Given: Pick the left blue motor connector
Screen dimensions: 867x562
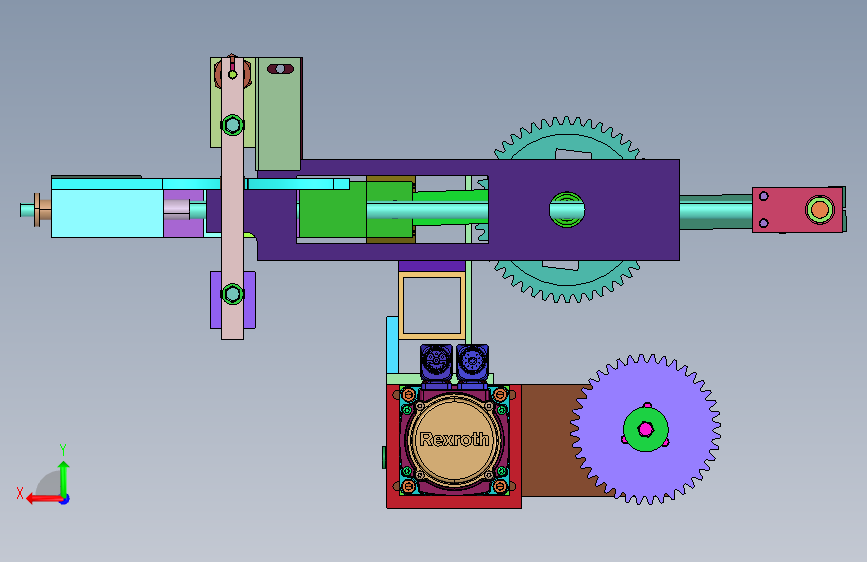Looking at the screenshot, I should (436, 363).
